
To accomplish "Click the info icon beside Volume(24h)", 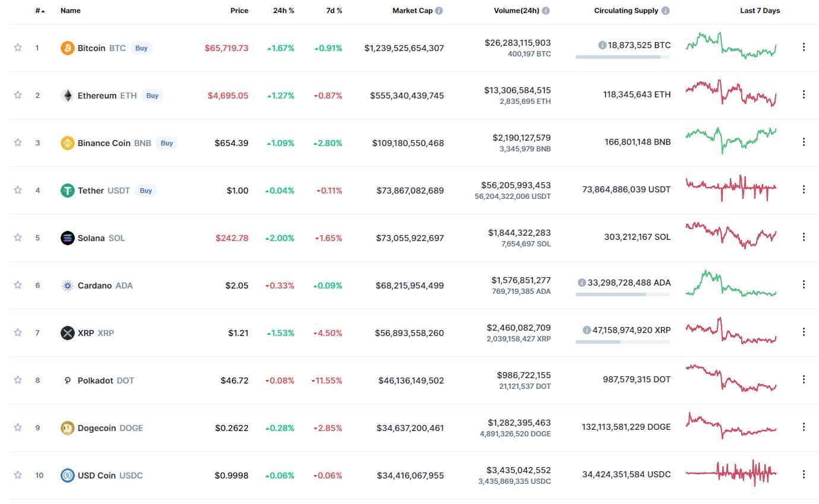I will point(546,11).
